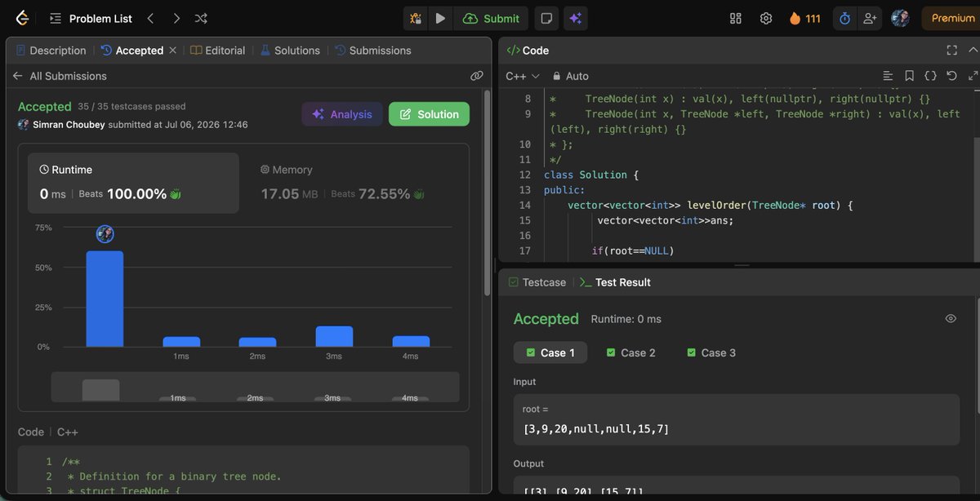Select Case 2
Image resolution: width=980 pixels, height=501 pixels.
tap(630, 352)
